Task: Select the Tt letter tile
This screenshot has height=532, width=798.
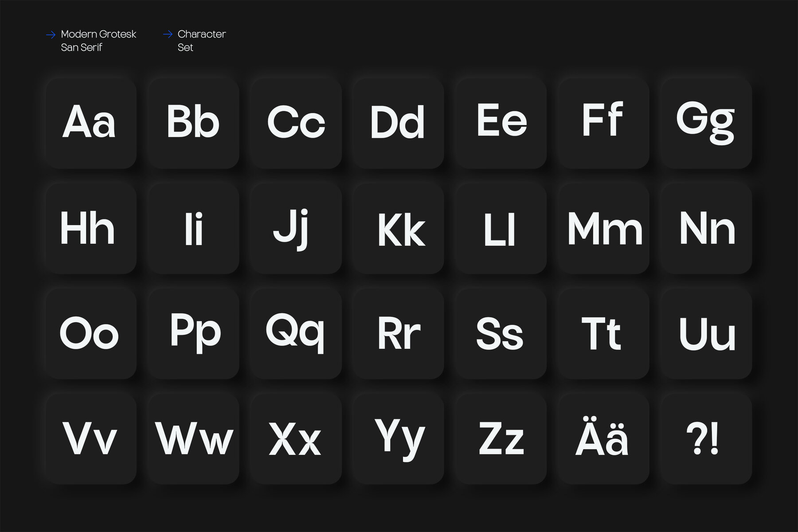Action: point(603,333)
